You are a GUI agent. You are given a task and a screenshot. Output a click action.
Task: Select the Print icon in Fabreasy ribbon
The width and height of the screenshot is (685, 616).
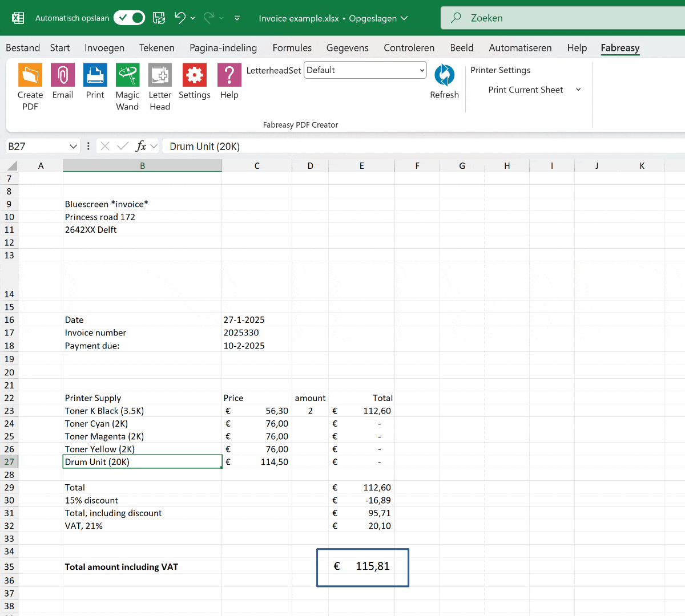tap(95, 76)
